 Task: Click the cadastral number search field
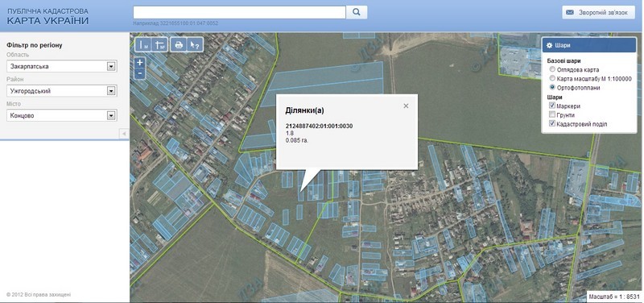[239, 12]
